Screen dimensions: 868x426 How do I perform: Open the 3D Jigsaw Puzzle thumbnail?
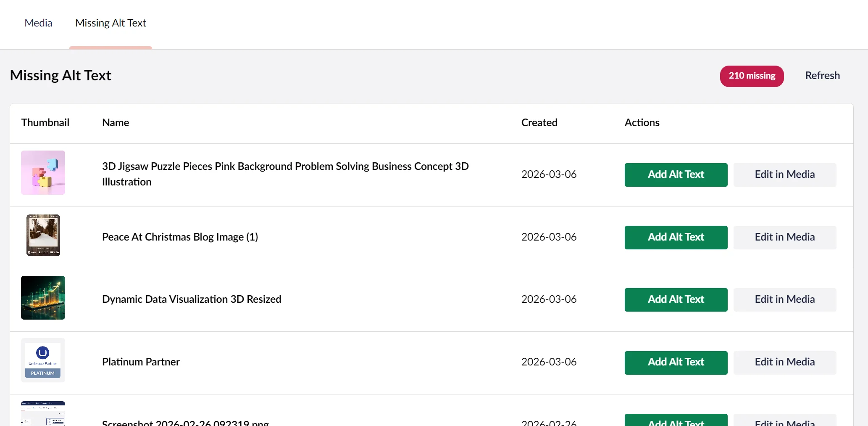[43, 173]
